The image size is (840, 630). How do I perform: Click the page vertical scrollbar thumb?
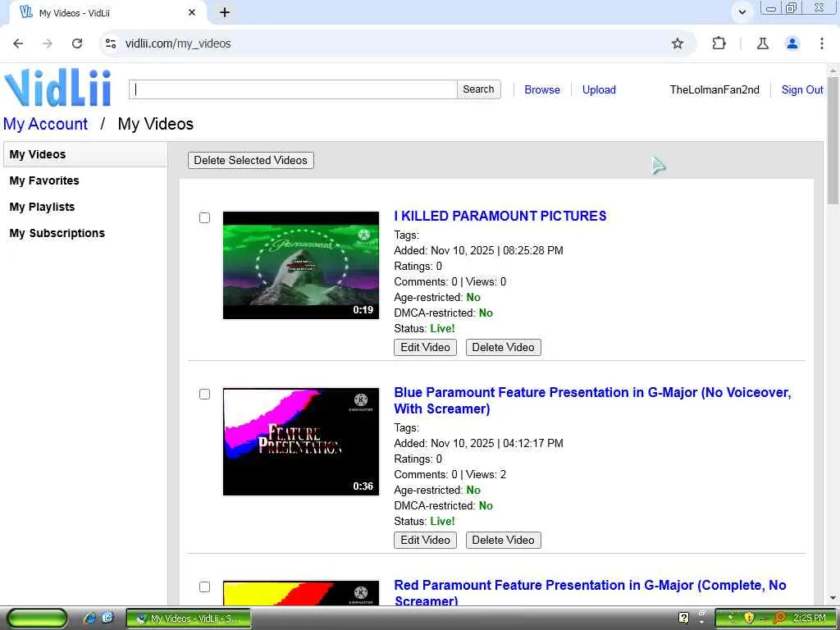833,140
